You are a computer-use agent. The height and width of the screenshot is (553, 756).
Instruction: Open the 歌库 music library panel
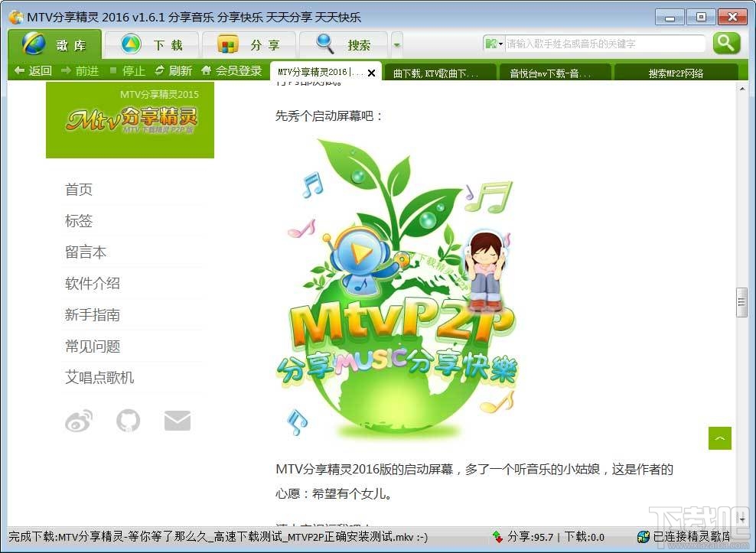coord(57,44)
